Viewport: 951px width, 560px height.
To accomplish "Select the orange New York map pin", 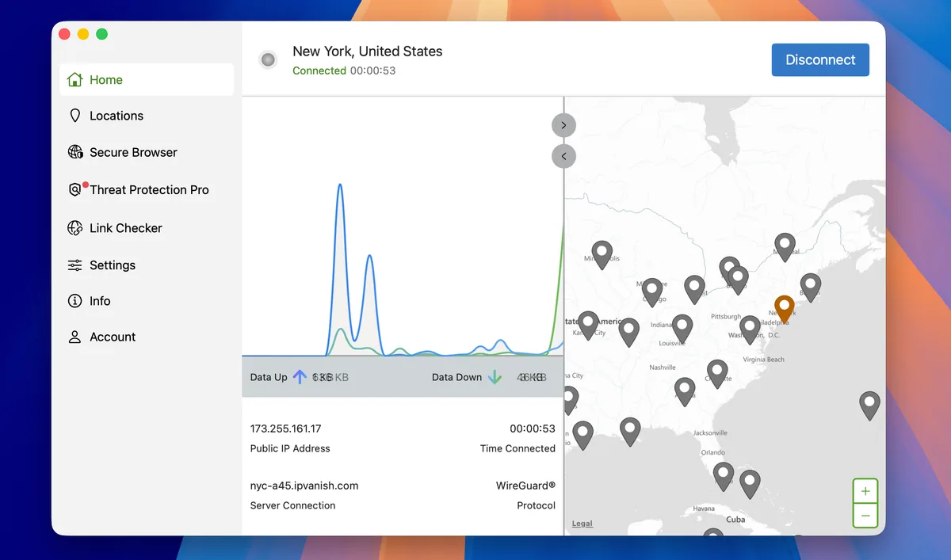I will (x=784, y=308).
